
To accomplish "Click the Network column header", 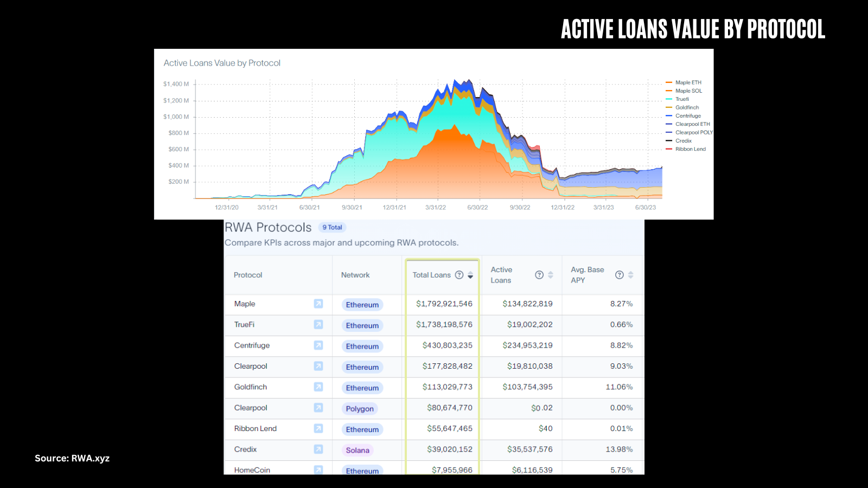I will pyautogui.click(x=355, y=275).
